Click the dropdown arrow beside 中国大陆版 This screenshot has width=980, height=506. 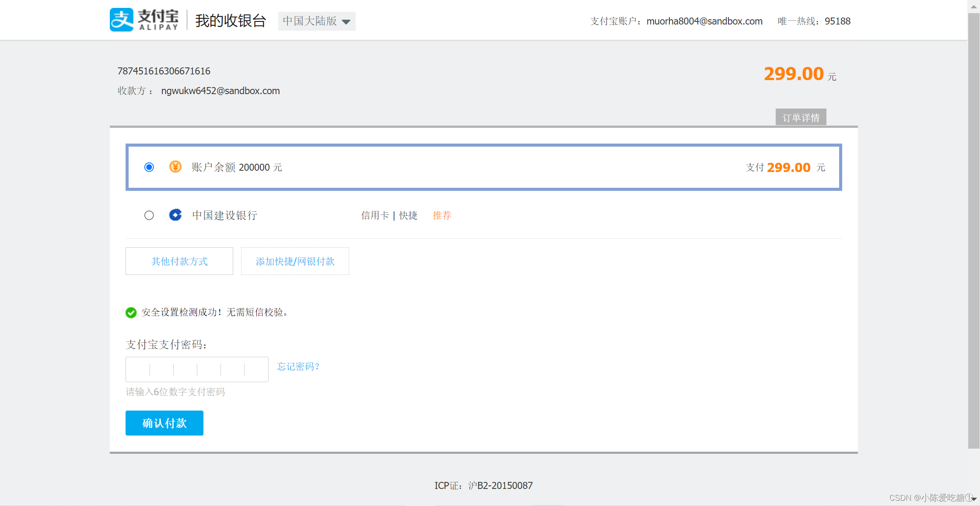346,22
